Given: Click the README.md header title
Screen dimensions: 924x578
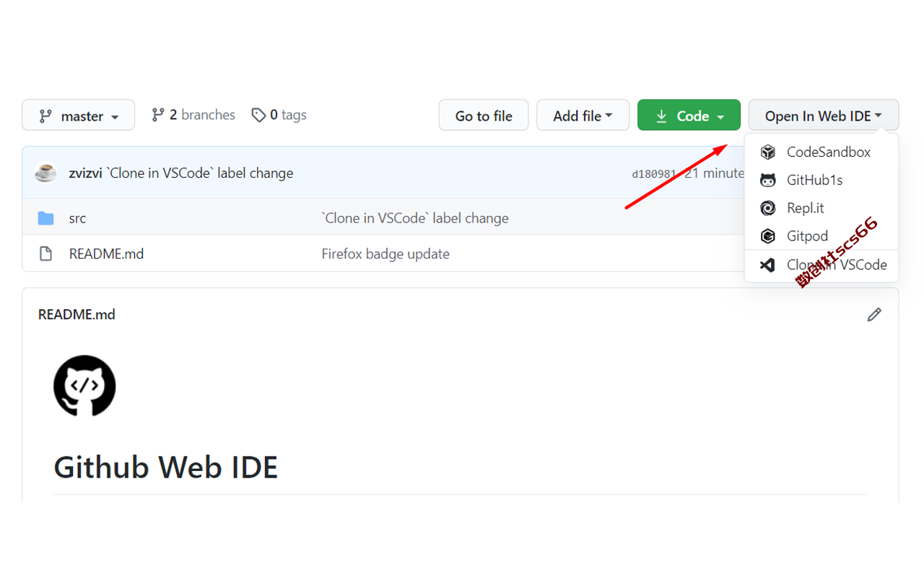Looking at the screenshot, I should (77, 314).
